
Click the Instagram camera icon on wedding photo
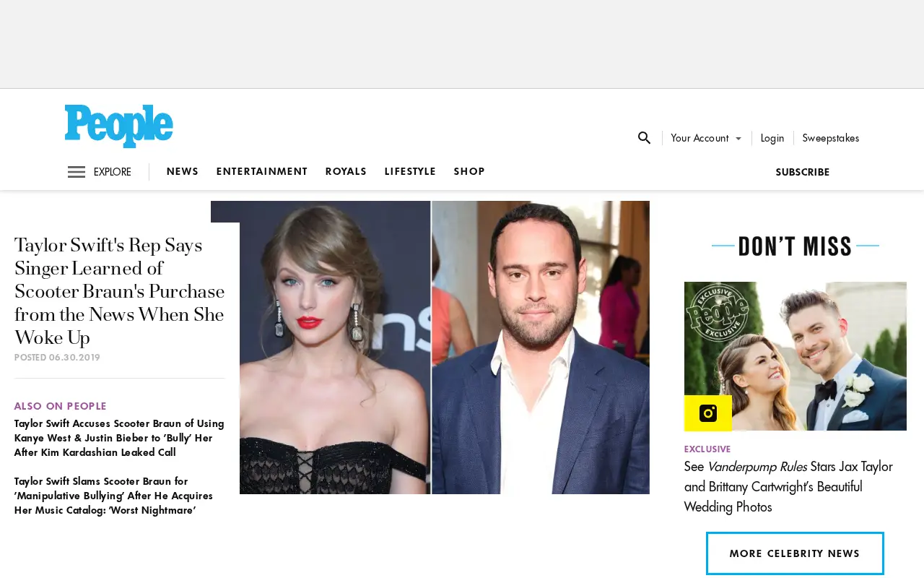(x=708, y=413)
